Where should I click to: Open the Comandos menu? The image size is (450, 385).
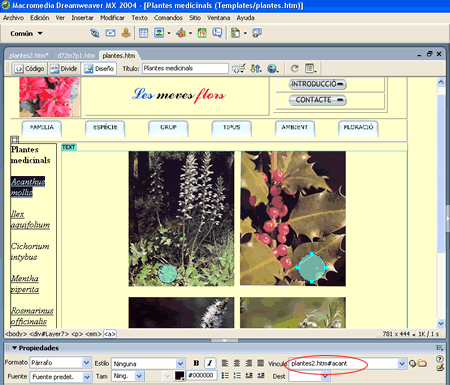[x=168, y=18]
